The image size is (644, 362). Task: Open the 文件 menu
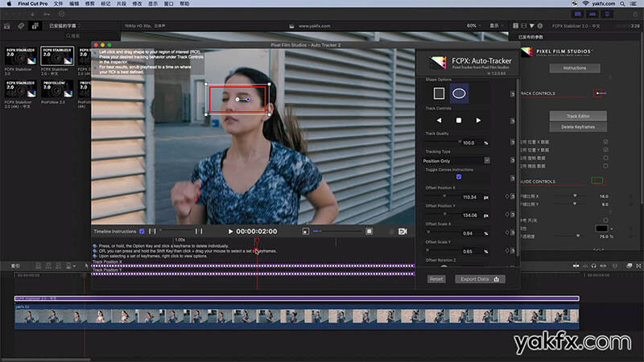click(x=58, y=3)
